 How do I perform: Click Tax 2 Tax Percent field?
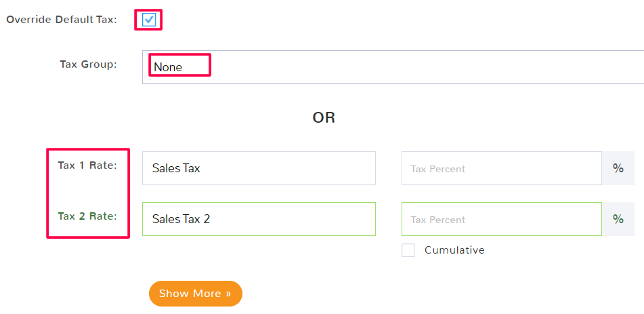click(501, 219)
